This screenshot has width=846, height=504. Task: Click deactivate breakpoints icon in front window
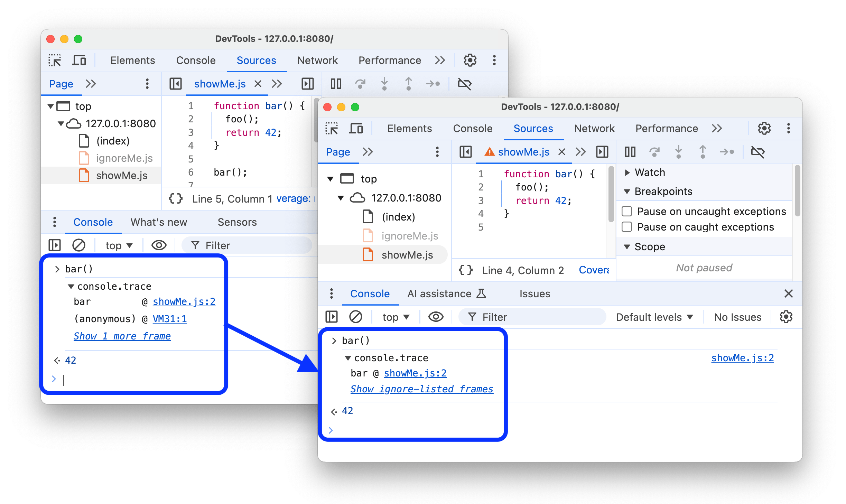click(758, 152)
